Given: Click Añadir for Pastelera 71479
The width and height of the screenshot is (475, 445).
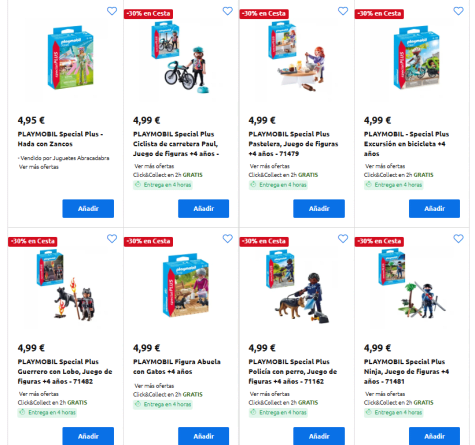Looking at the screenshot, I should (x=319, y=209).
